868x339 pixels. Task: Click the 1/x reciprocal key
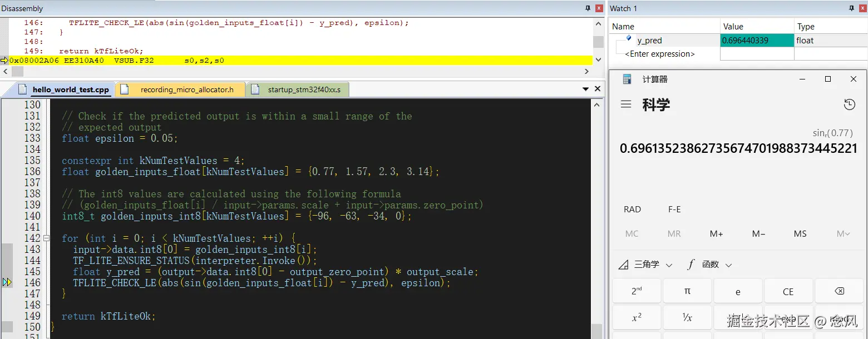pos(687,318)
